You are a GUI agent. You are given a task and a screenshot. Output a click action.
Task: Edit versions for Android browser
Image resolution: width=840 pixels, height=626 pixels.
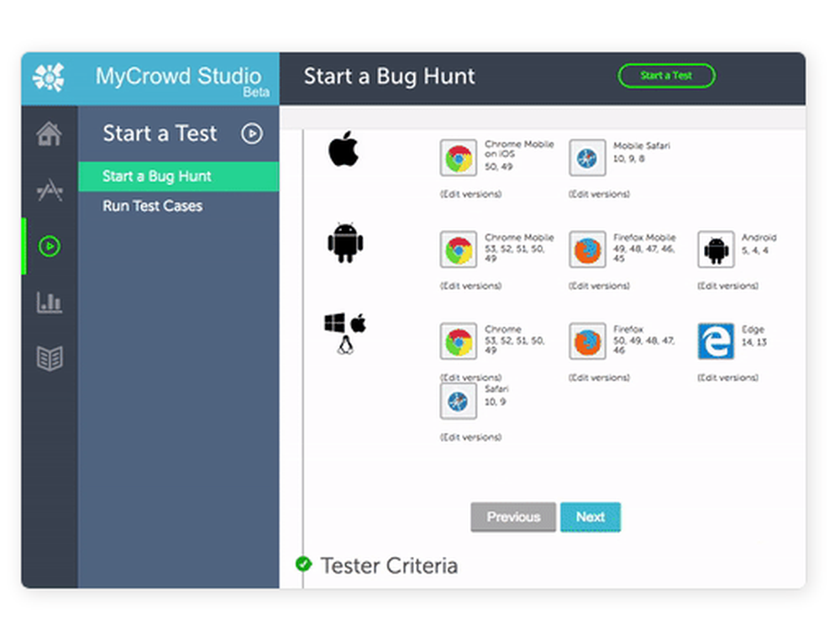[727, 286]
